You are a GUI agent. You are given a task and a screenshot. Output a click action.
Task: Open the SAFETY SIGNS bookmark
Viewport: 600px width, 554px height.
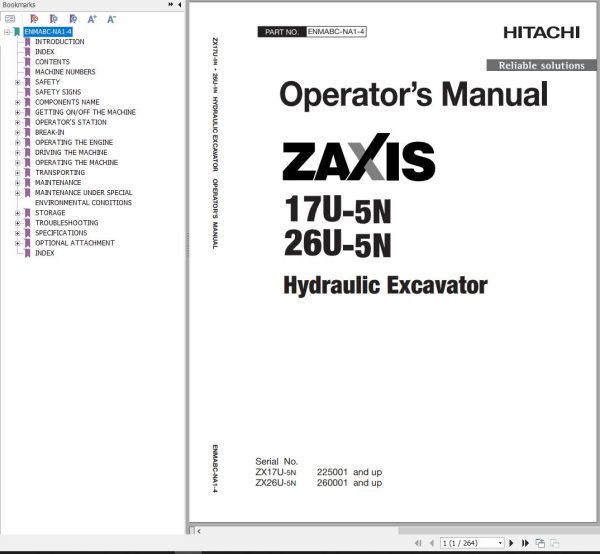coord(58,92)
